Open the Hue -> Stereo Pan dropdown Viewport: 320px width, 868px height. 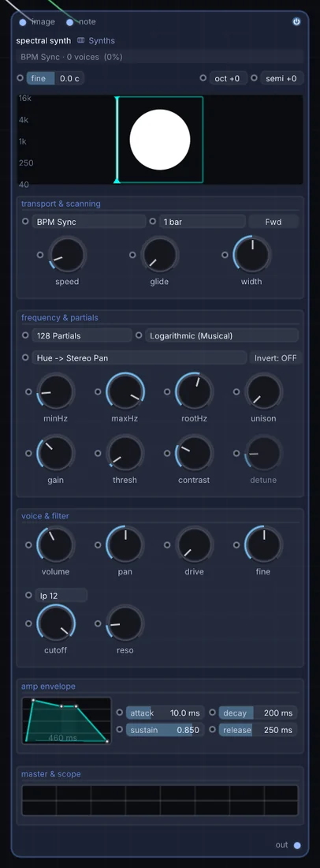(x=140, y=357)
